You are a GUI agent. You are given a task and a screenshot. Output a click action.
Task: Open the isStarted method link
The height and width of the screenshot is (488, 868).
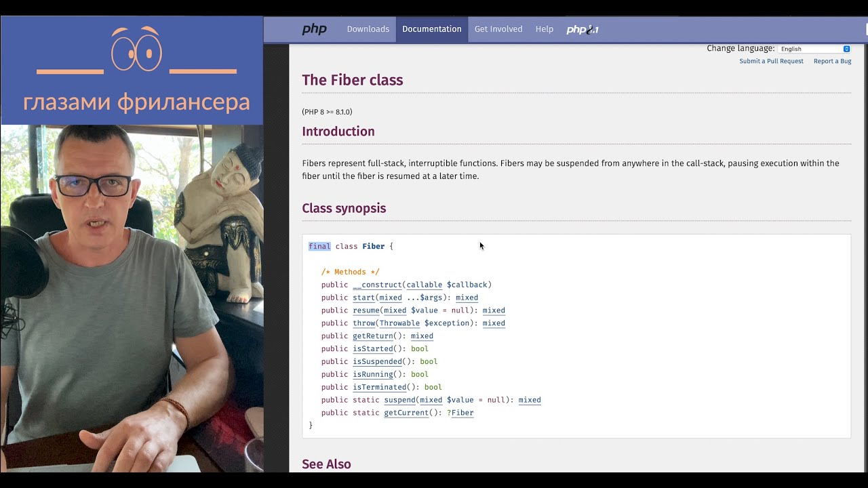373,349
